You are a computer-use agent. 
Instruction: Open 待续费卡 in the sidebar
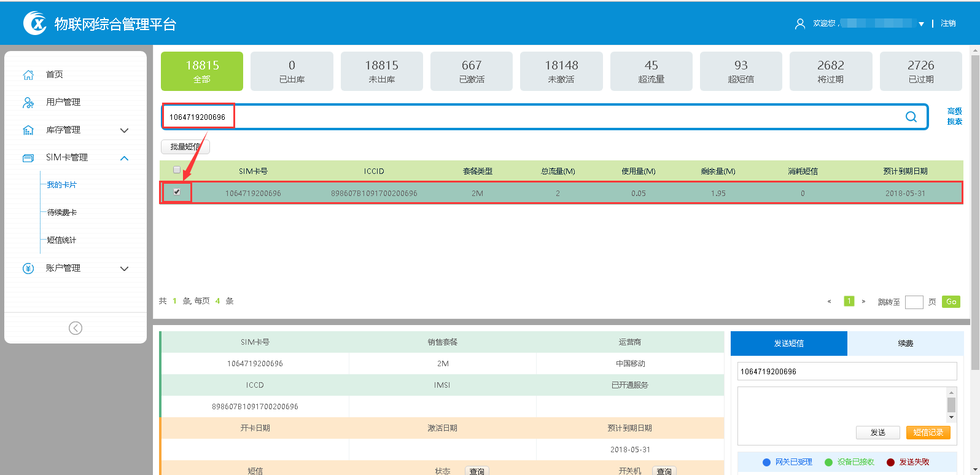62,213
